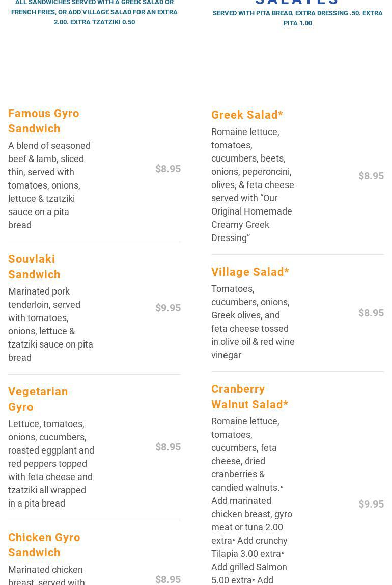Open the Souvlaki Sandwich menu item heading
This screenshot has width=392, height=585.
tap(34, 267)
